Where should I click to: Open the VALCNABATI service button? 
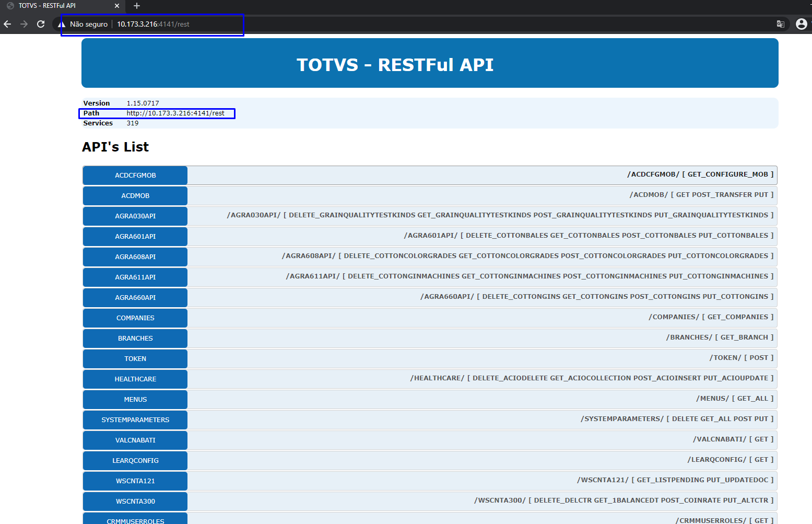pyautogui.click(x=135, y=440)
